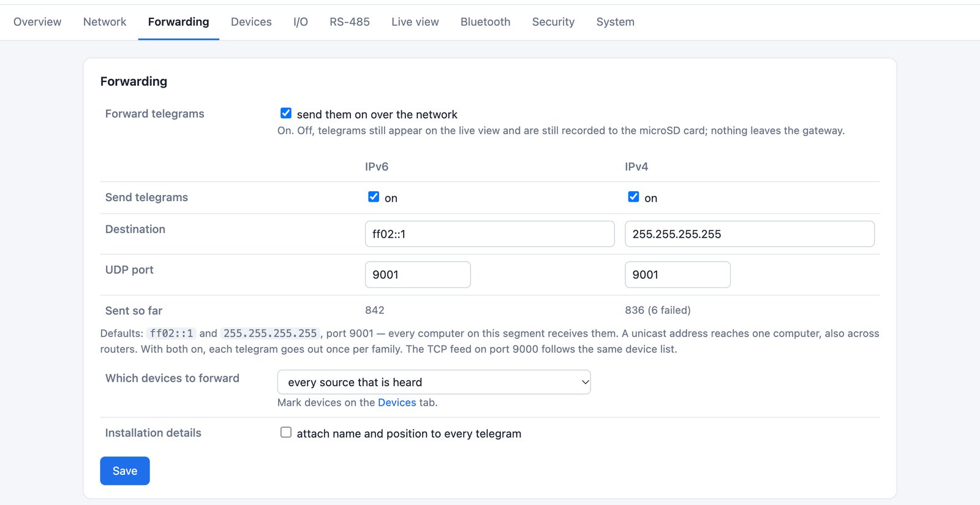Click the IPv6 column header
The image size is (980, 505).
point(377,167)
